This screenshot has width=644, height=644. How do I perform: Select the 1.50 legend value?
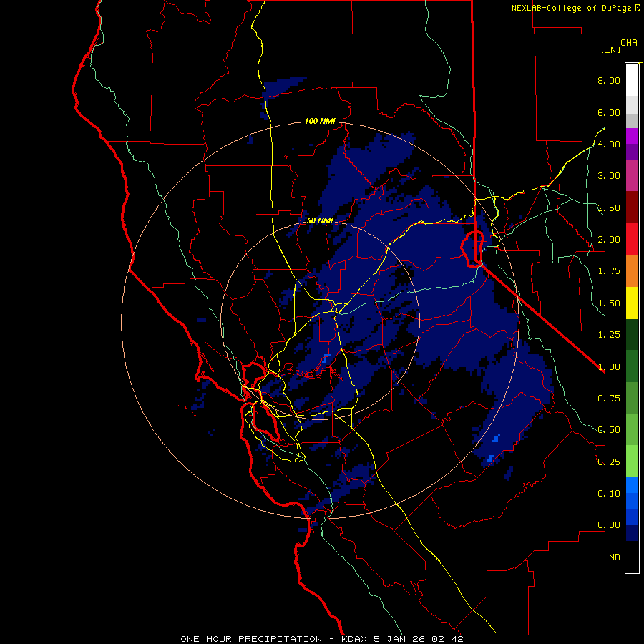tap(609, 303)
